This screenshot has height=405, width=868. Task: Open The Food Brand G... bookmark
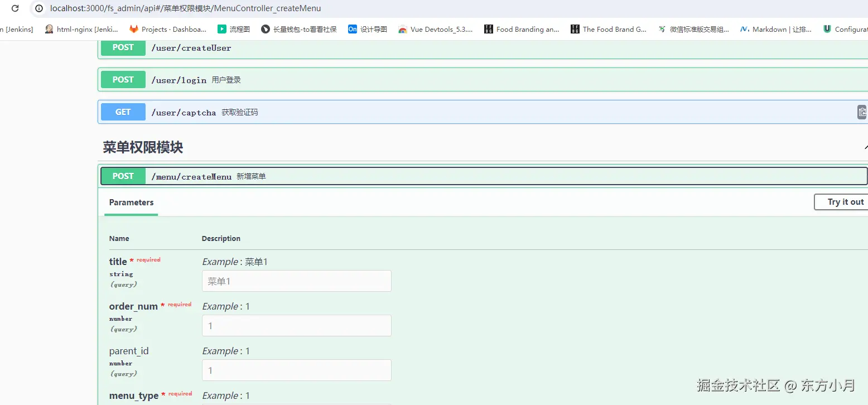click(x=609, y=29)
